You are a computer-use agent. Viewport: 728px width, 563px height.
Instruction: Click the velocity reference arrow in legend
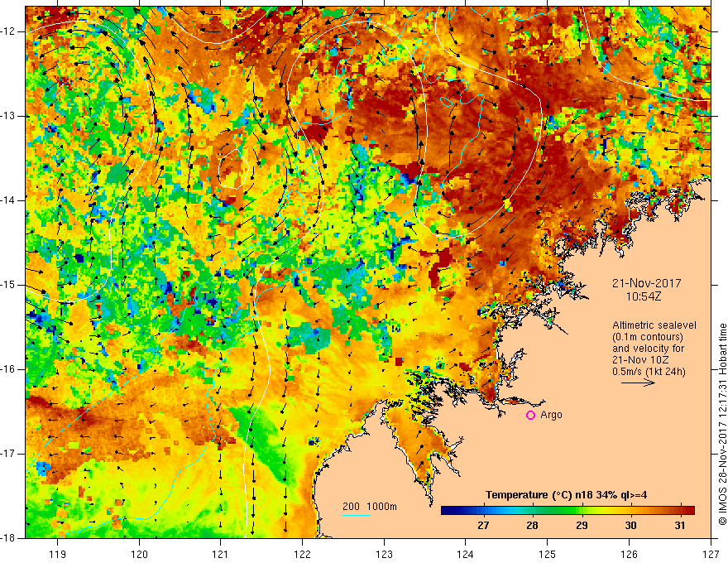pyautogui.click(x=638, y=383)
